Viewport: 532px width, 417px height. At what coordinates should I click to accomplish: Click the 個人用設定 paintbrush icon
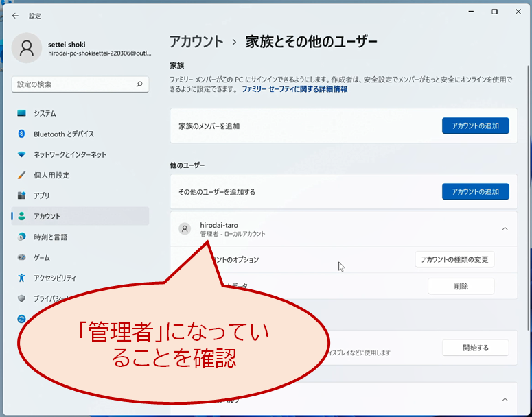21,176
